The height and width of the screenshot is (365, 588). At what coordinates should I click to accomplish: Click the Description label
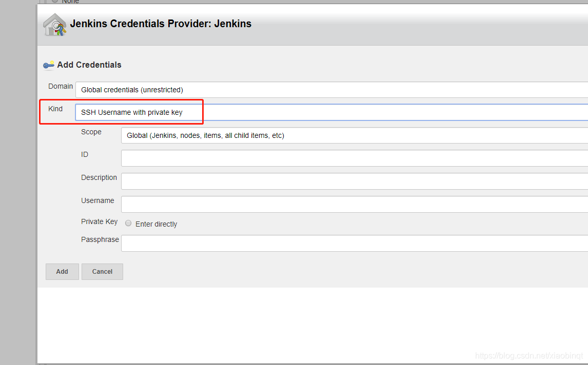pos(99,177)
